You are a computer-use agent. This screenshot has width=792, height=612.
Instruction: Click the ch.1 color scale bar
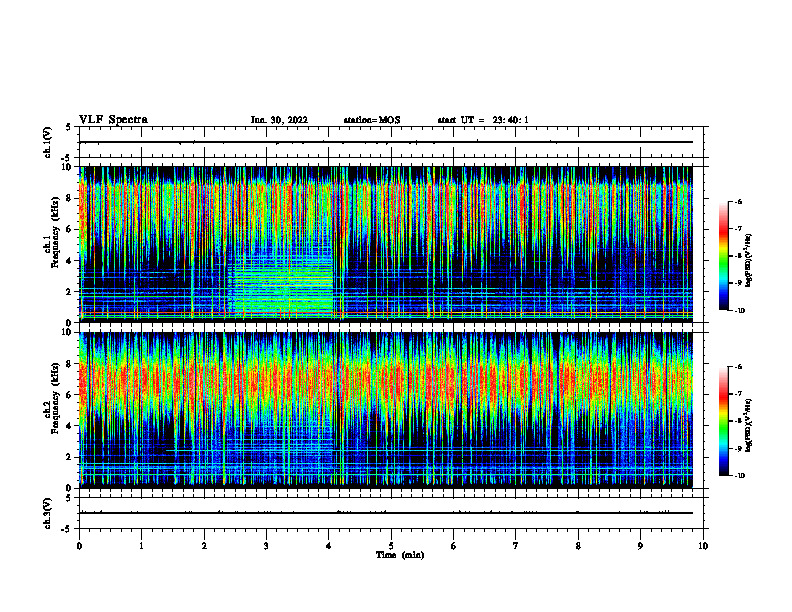click(724, 256)
